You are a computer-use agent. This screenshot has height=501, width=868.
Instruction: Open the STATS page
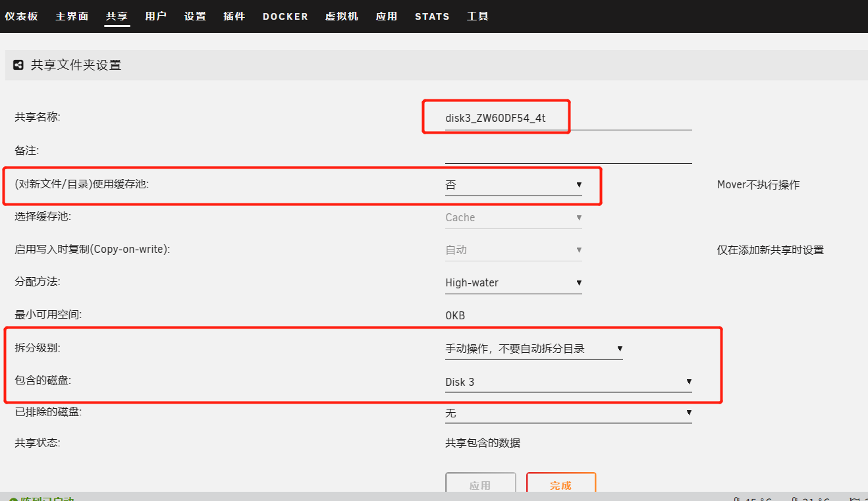[432, 16]
